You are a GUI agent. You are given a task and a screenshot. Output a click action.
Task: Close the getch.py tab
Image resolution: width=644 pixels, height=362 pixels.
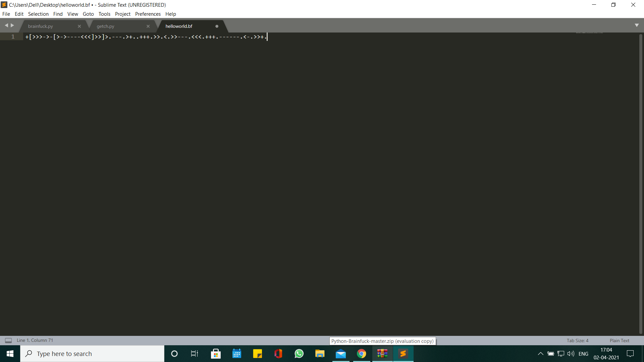pos(148,26)
